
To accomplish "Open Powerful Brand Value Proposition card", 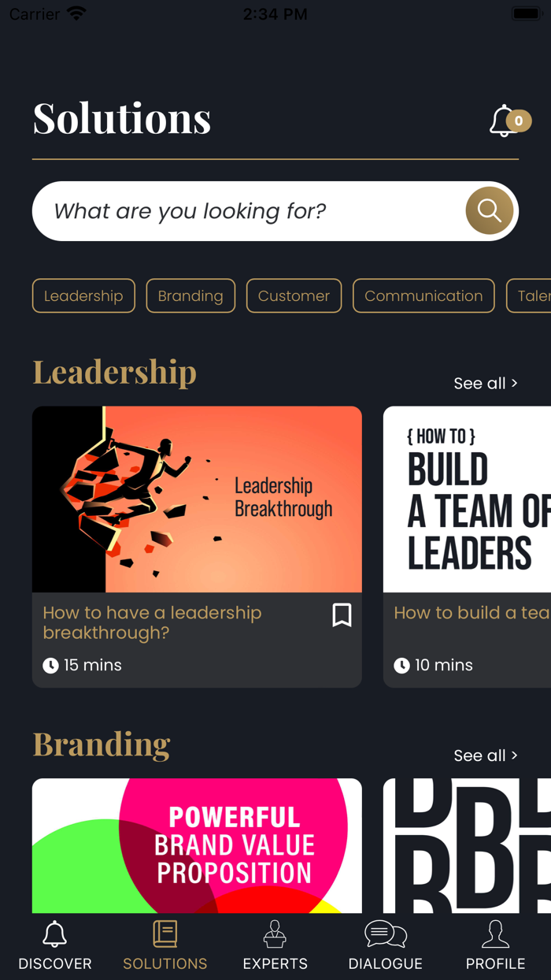I will point(197,846).
